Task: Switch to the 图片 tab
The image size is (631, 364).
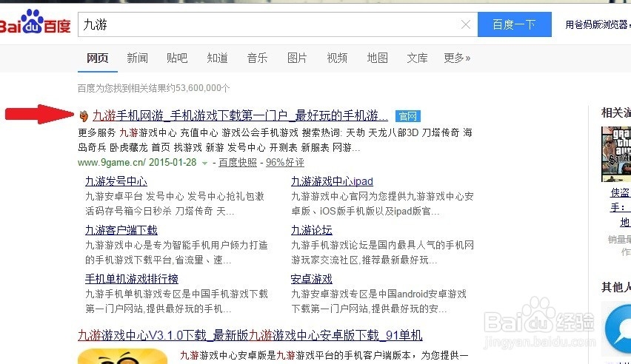Action: click(x=297, y=58)
